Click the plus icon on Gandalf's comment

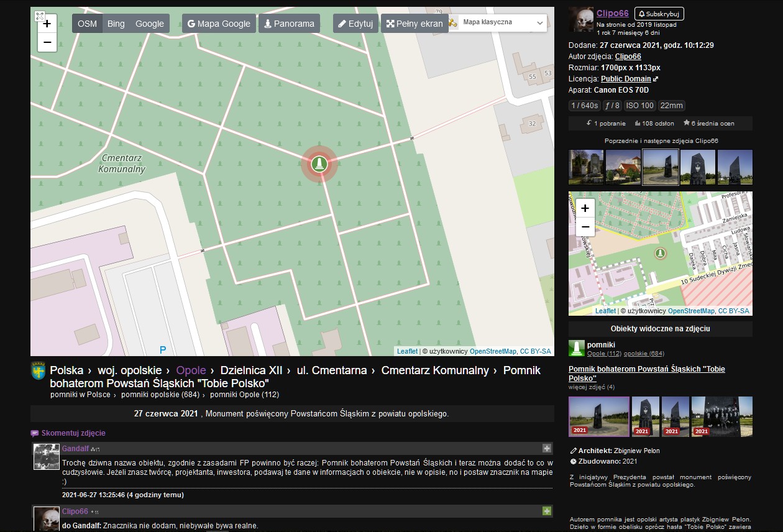(x=546, y=448)
